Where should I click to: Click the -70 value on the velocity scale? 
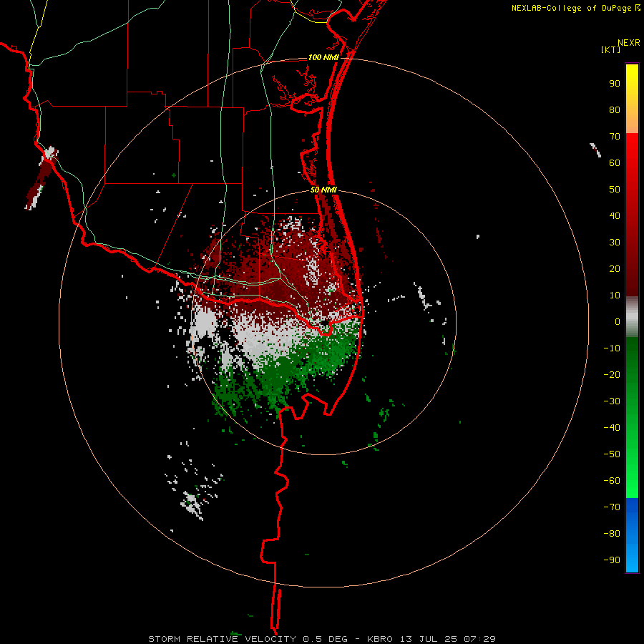pyautogui.click(x=612, y=507)
